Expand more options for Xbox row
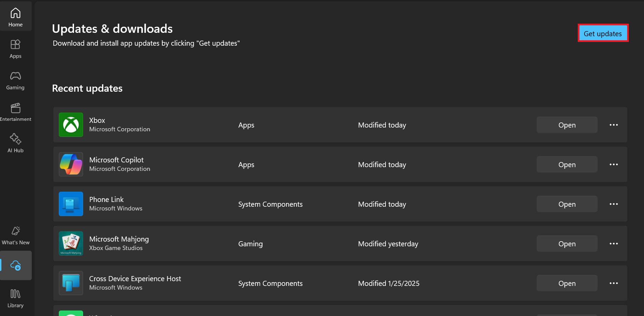644x316 pixels. (614, 125)
